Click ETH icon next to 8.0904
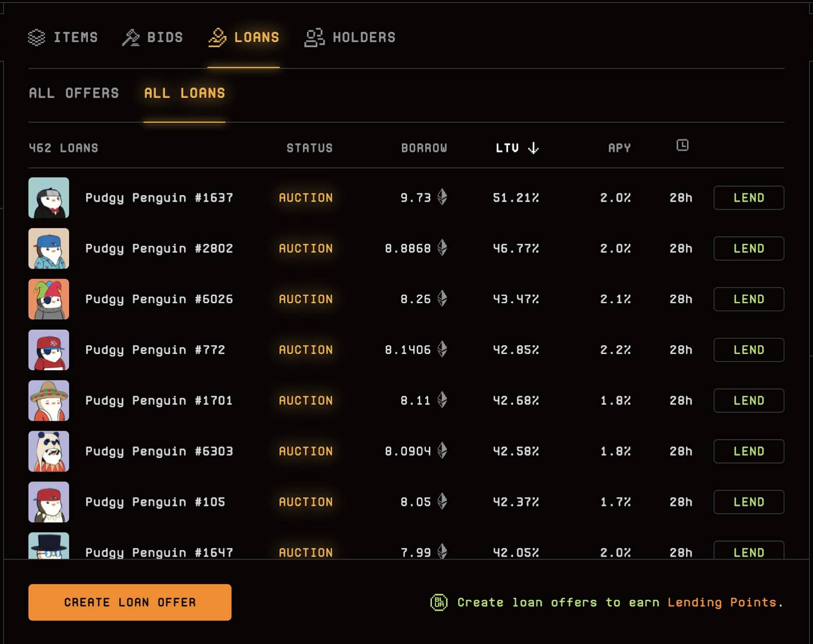This screenshot has height=644, width=813. pyautogui.click(x=443, y=450)
